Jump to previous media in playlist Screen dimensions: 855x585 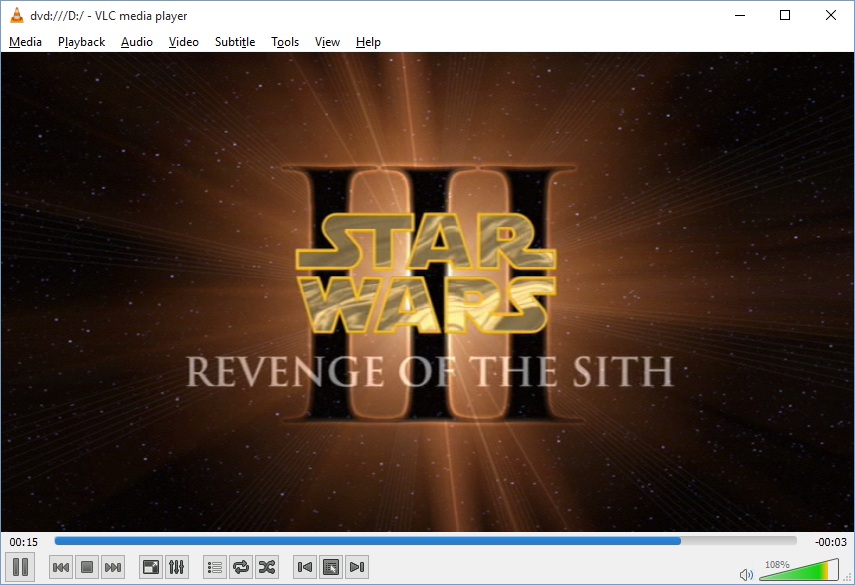pyautogui.click(x=61, y=568)
